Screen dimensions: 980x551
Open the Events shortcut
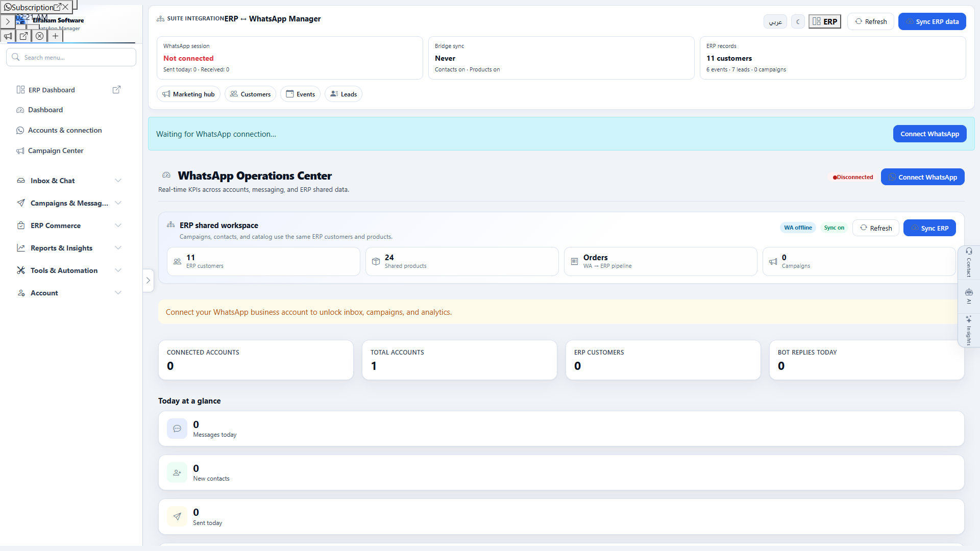coord(300,94)
